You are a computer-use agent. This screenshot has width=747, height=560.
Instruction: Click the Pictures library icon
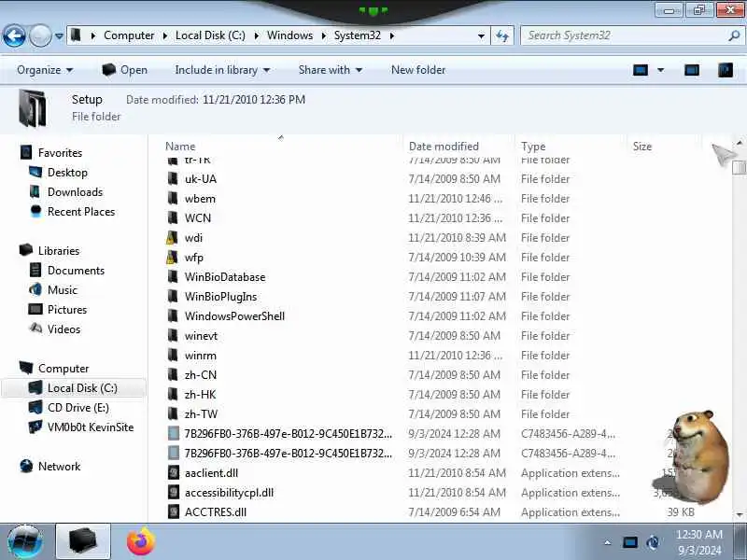tap(35, 310)
